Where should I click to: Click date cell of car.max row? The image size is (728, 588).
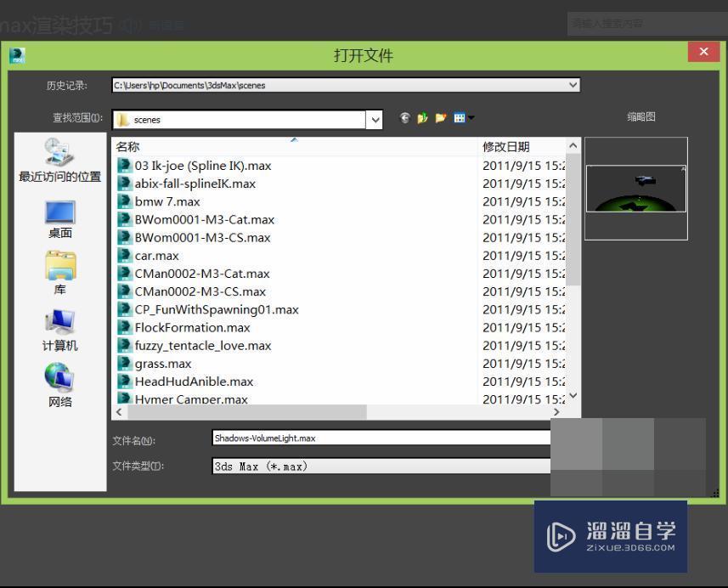(x=524, y=256)
